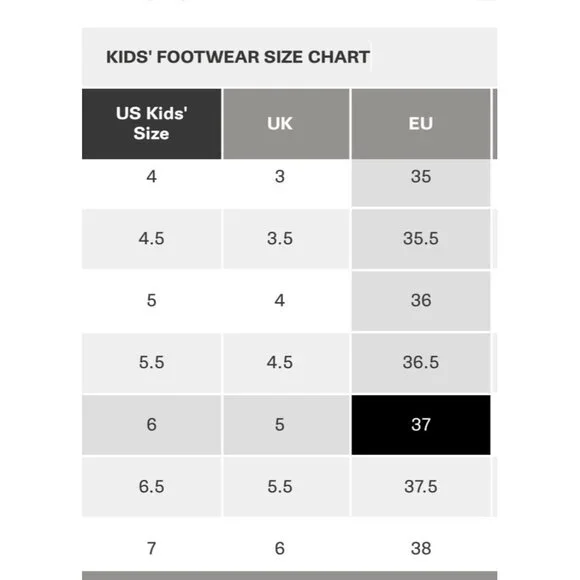The image size is (580, 580).
Task: Click US Kids' size 4.5 cell
Action: (152, 239)
